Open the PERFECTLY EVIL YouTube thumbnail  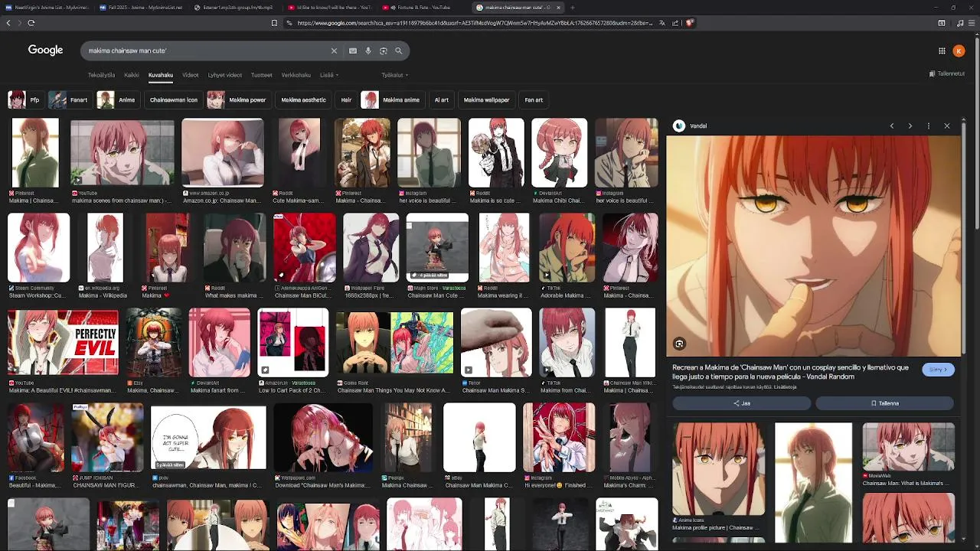[x=63, y=342]
